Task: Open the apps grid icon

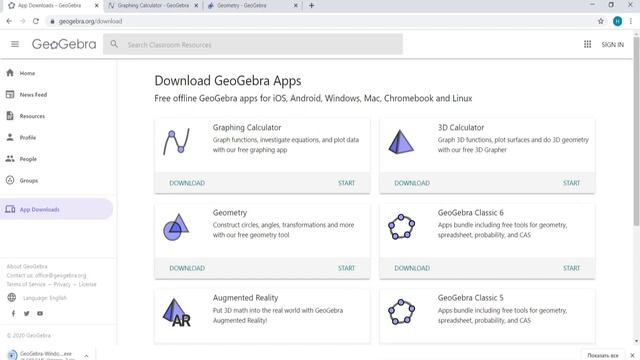Action: (x=587, y=44)
